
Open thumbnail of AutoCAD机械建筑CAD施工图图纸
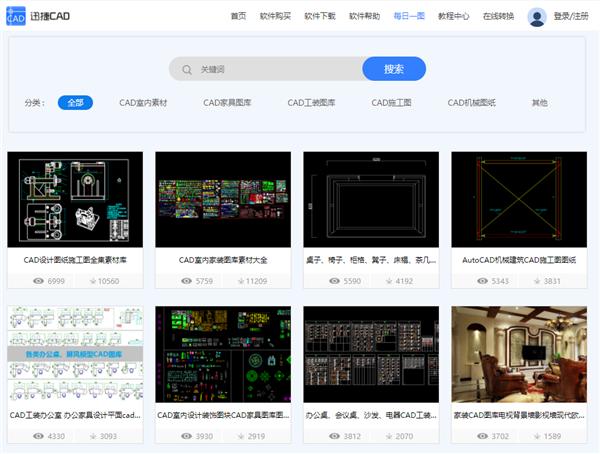[x=519, y=199]
